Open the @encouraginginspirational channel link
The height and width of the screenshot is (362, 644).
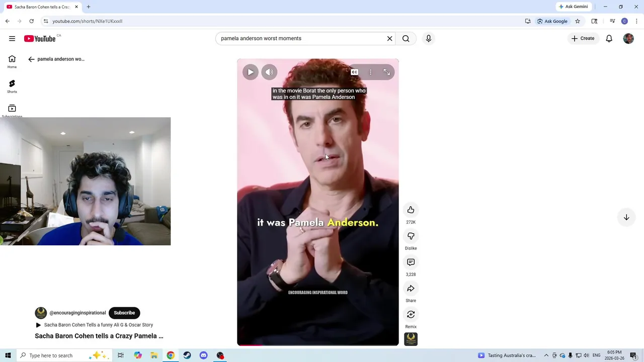(x=77, y=313)
